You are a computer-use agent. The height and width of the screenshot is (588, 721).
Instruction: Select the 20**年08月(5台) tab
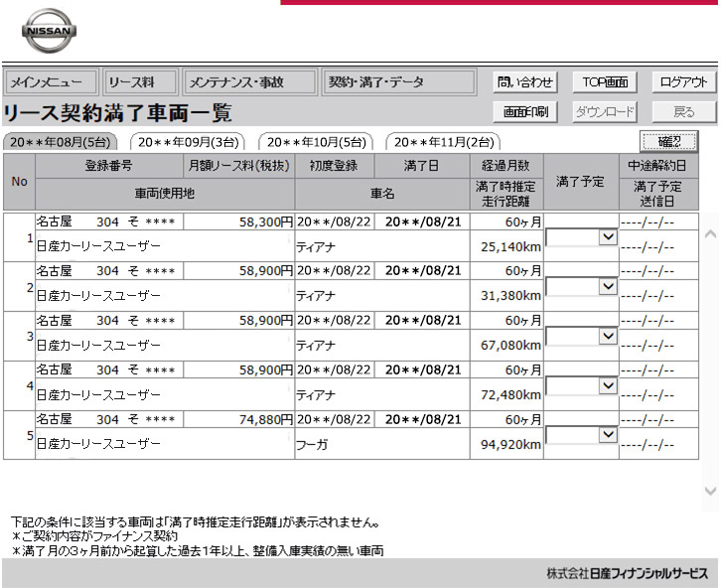pyautogui.click(x=61, y=142)
